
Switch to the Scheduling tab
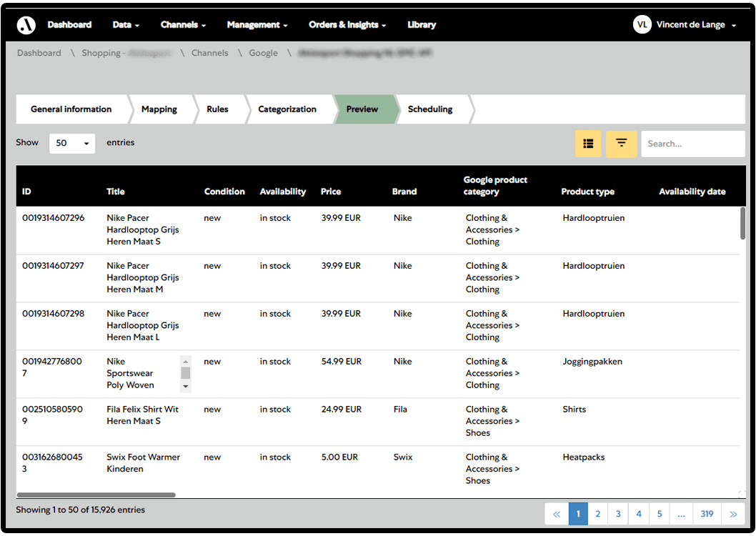click(430, 109)
